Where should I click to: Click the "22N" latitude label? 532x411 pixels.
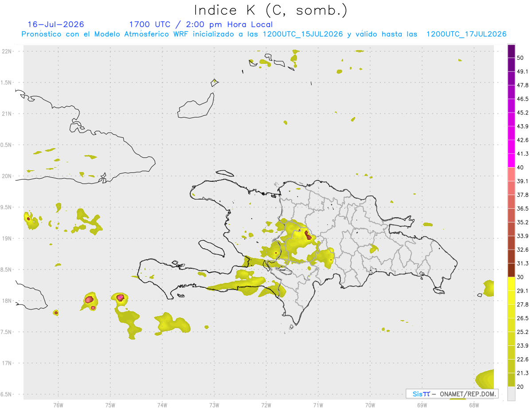tap(7, 51)
